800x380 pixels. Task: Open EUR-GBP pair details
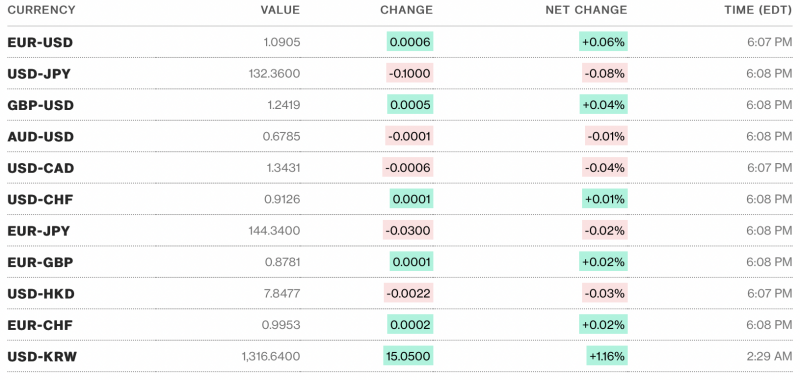pyautogui.click(x=40, y=262)
